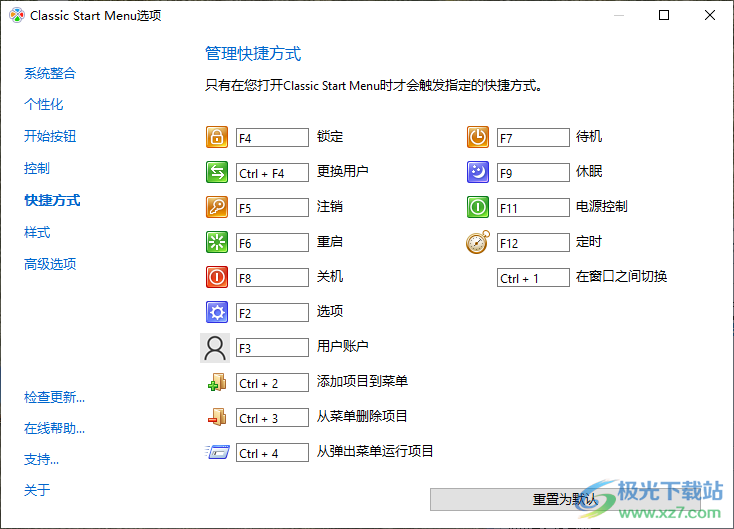Focus the F9 hotkey field for 休眠
The image size is (734, 529).
(533, 172)
